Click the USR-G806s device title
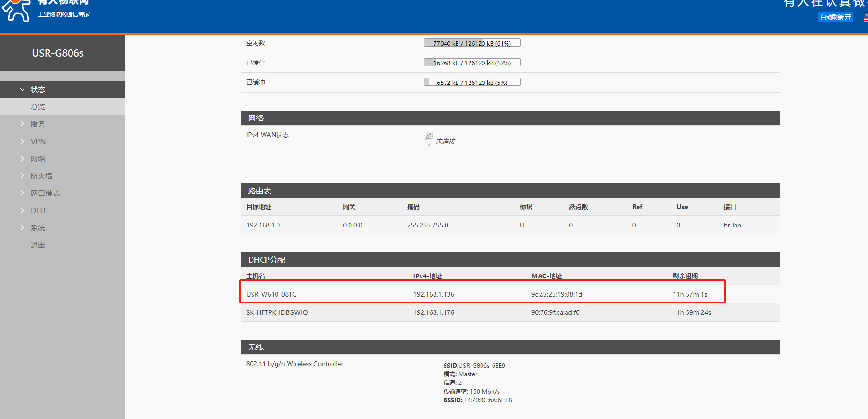 (x=58, y=53)
